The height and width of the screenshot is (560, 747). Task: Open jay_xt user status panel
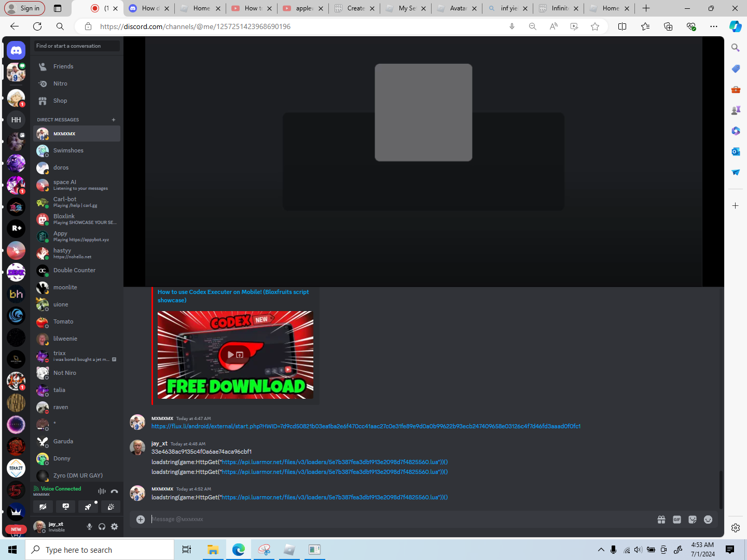(56, 527)
